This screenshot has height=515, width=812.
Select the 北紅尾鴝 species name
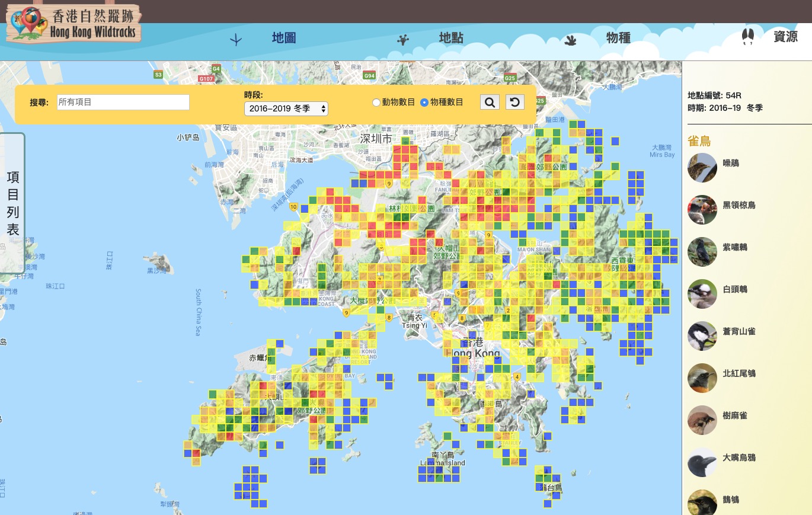click(x=739, y=373)
